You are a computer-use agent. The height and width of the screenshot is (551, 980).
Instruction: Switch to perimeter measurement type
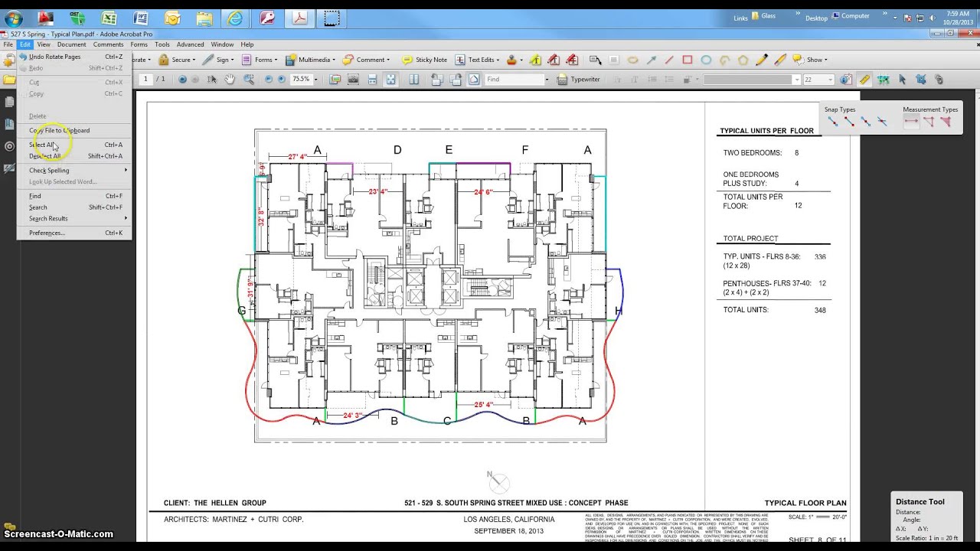pyautogui.click(x=928, y=122)
